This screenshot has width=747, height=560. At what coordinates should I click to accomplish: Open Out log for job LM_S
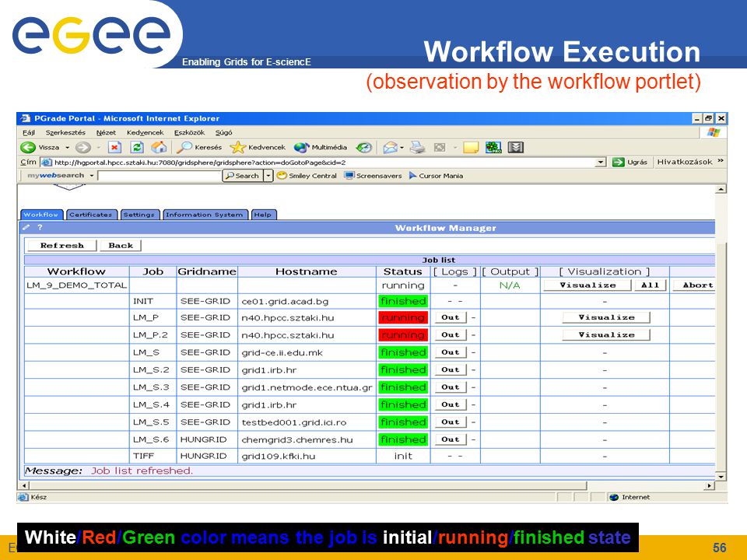point(451,352)
